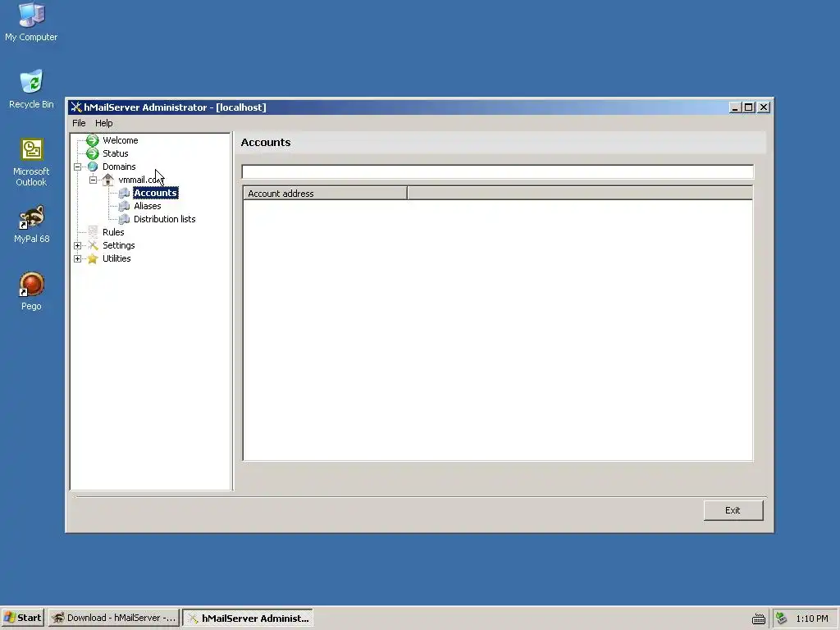This screenshot has height=630, width=840.
Task: Collapse the vmmail.com domain node
Action: (94, 180)
